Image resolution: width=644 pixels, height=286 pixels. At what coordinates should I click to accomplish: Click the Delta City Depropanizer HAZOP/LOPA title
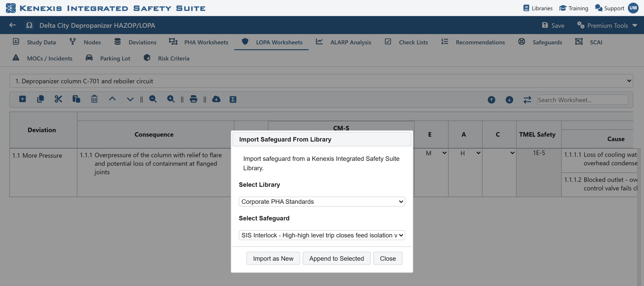click(x=97, y=25)
